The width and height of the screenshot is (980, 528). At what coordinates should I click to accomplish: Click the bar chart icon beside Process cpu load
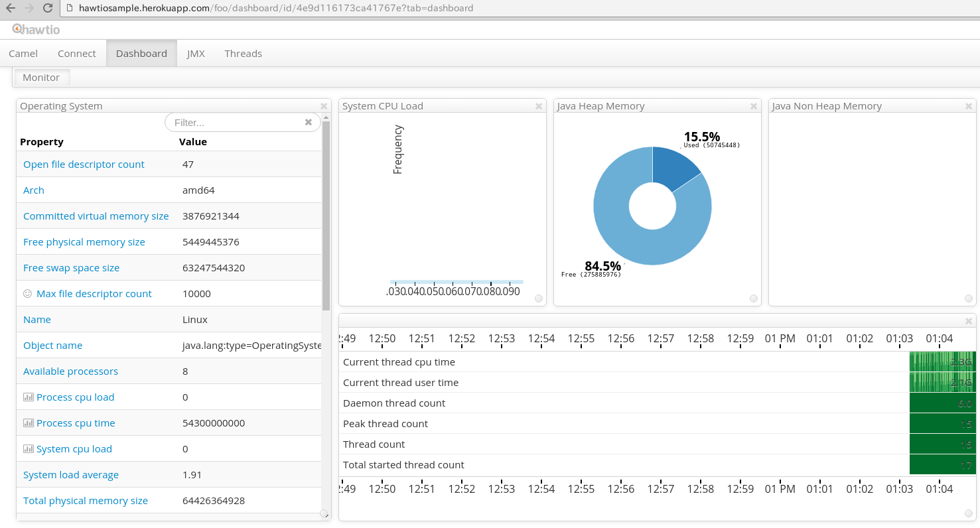click(29, 397)
